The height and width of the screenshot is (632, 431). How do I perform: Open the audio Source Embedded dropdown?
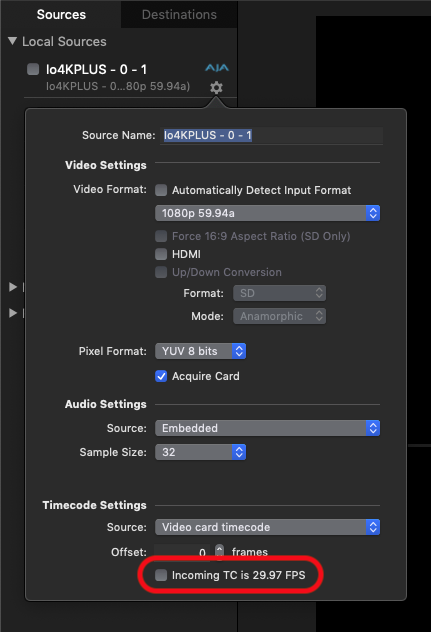(267, 428)
